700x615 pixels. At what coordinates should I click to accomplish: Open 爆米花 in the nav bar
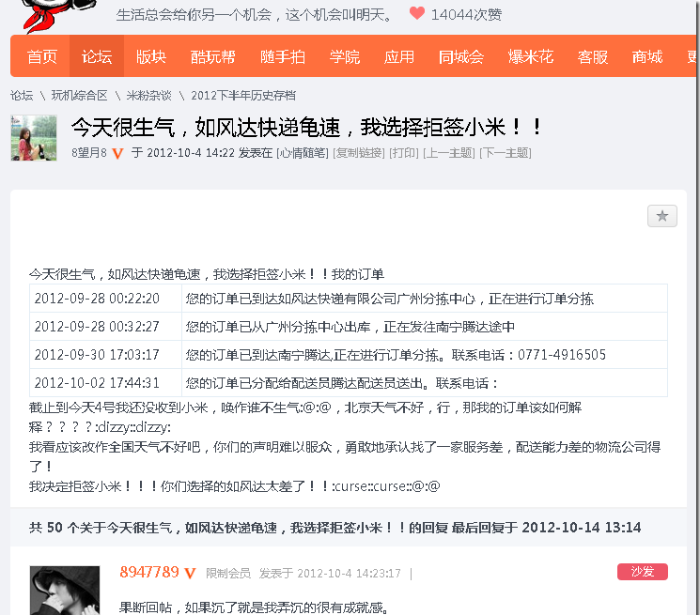[x=530, y=56]
